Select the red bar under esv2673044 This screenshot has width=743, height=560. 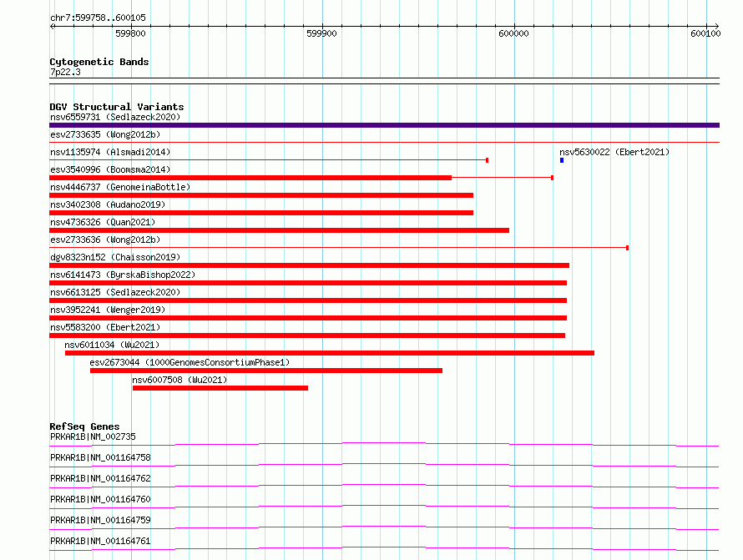[266, 371]
